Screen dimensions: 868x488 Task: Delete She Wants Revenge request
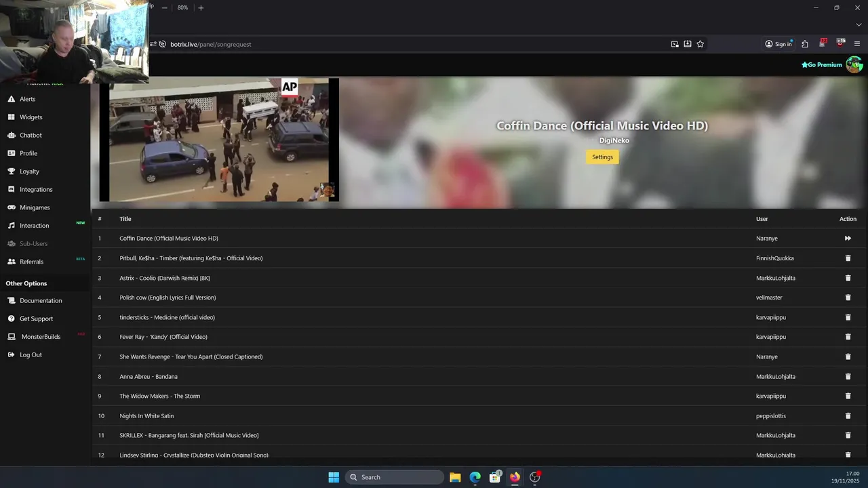click(848, 357)
